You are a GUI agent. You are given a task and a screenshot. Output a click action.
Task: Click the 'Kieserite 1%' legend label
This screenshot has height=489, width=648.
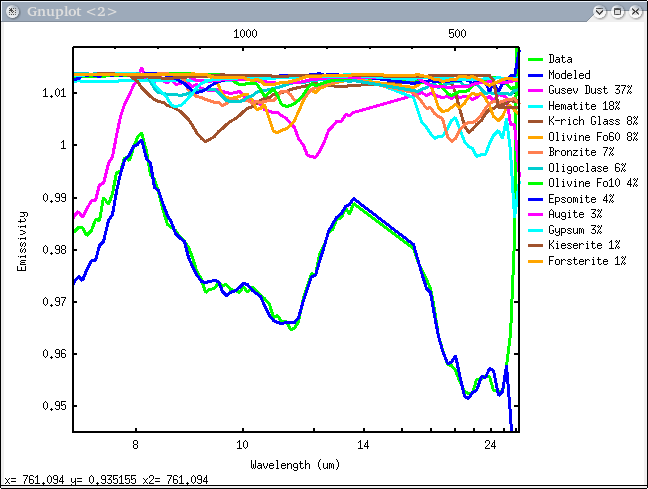pyautogui.click(x=584, y=245)
